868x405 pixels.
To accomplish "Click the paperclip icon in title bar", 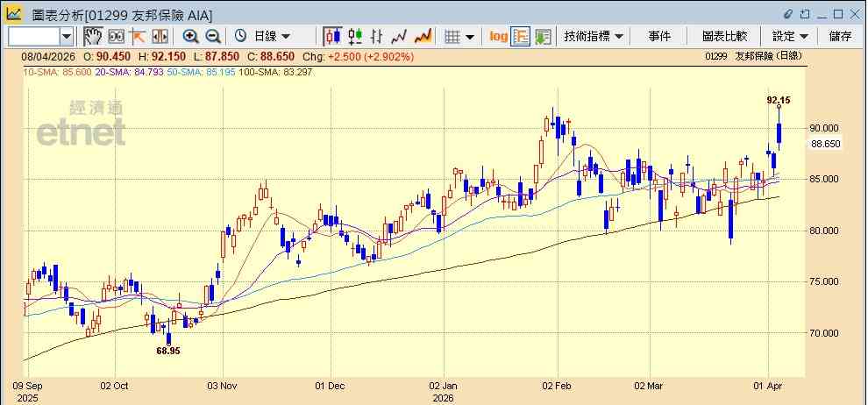I will click(789, 14).
